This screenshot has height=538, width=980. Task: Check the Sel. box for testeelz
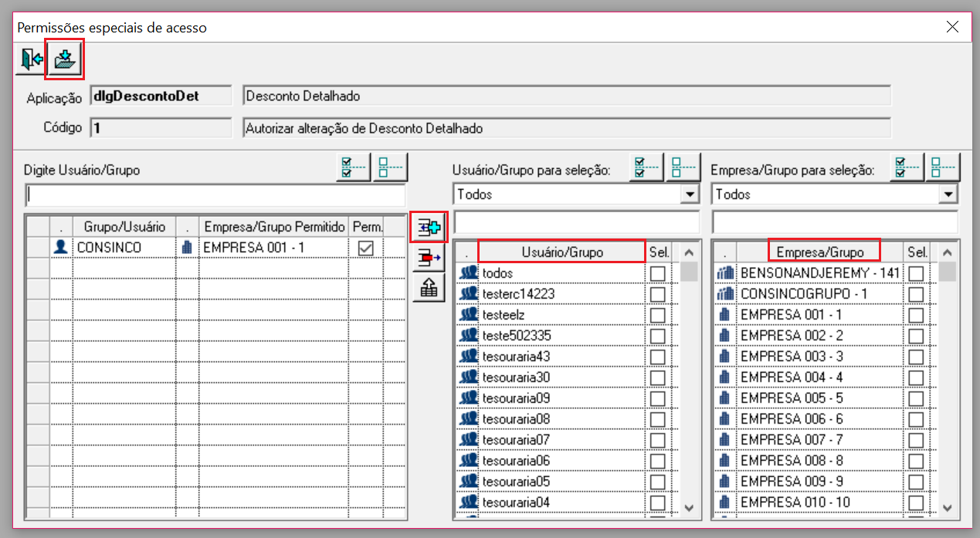(x=657, y=315)
